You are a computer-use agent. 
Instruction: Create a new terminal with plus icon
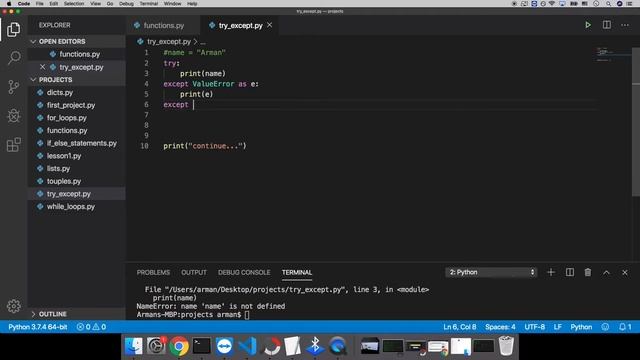pyautogui.click(x=551, y=272)
